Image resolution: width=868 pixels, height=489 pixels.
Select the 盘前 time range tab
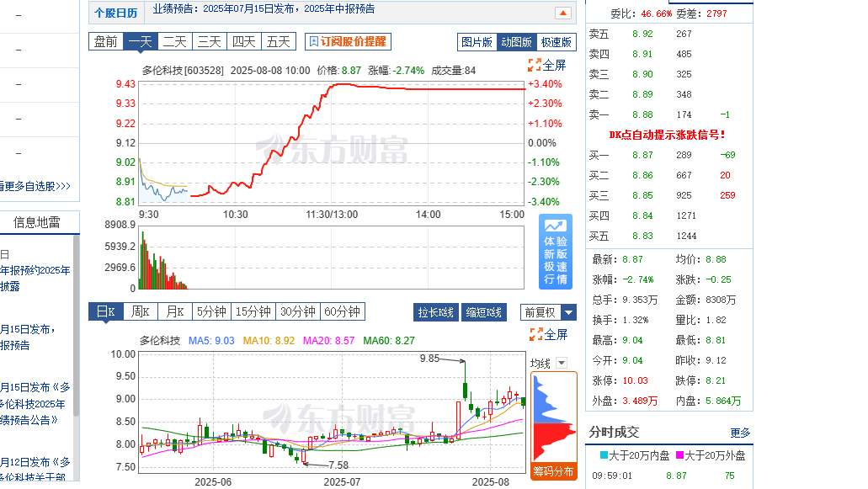click(106, 41)
